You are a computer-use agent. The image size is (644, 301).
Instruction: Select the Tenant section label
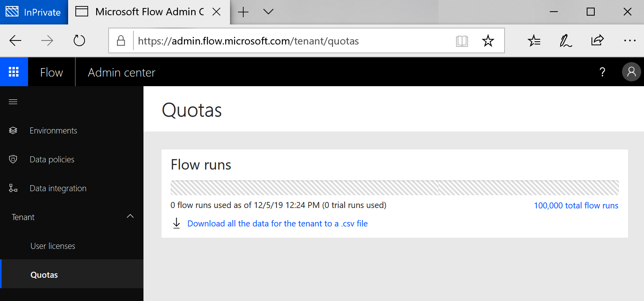point(23,217)
